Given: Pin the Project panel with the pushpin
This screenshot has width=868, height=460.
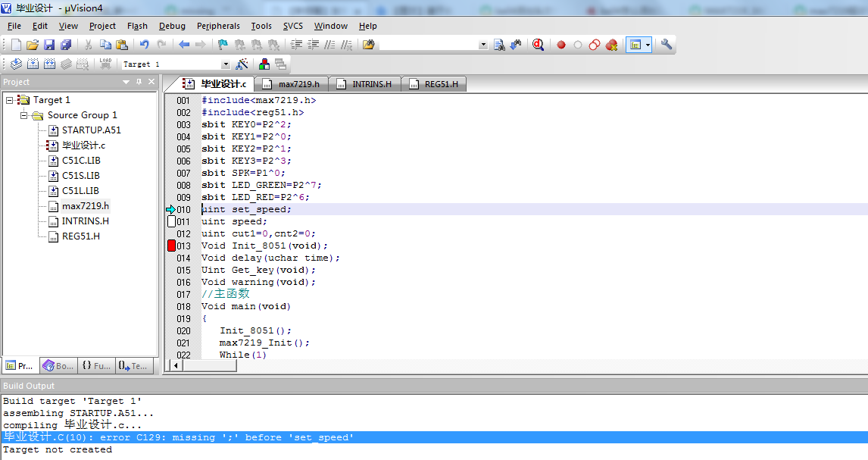Looking at the screenshot, I should 139,82.
